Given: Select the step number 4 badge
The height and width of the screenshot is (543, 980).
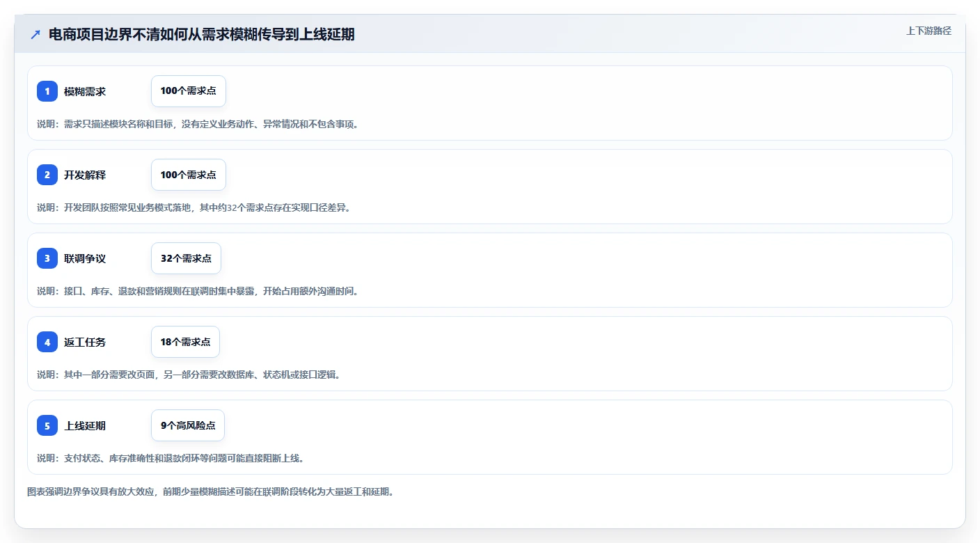Looking at the screenshot, I should (47, 342).
